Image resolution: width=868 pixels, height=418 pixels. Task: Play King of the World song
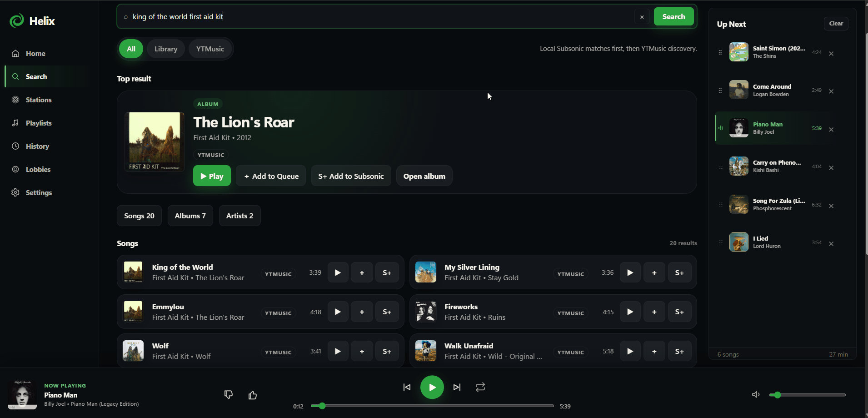click(x=338, y=273)
